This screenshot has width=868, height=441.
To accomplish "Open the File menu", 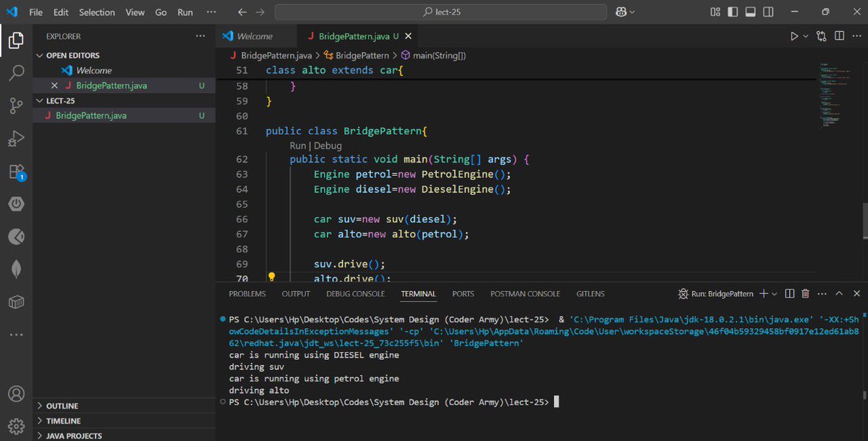I will pos(36,12).
